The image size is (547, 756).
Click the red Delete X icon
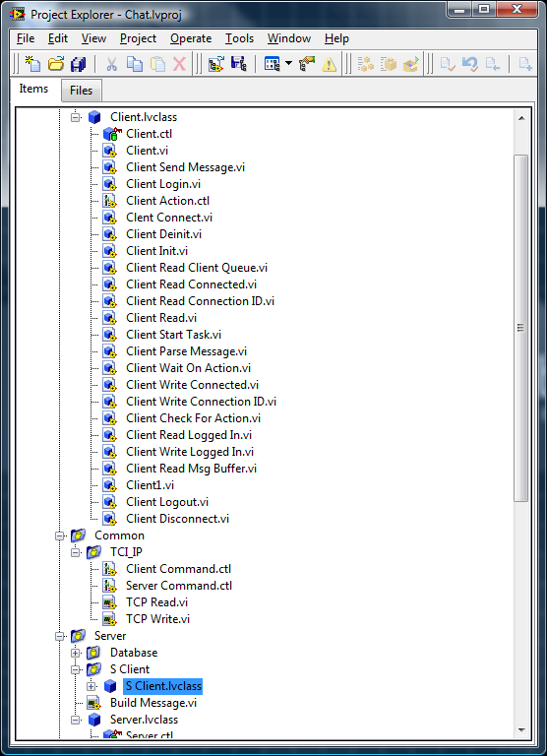(179, 64)
